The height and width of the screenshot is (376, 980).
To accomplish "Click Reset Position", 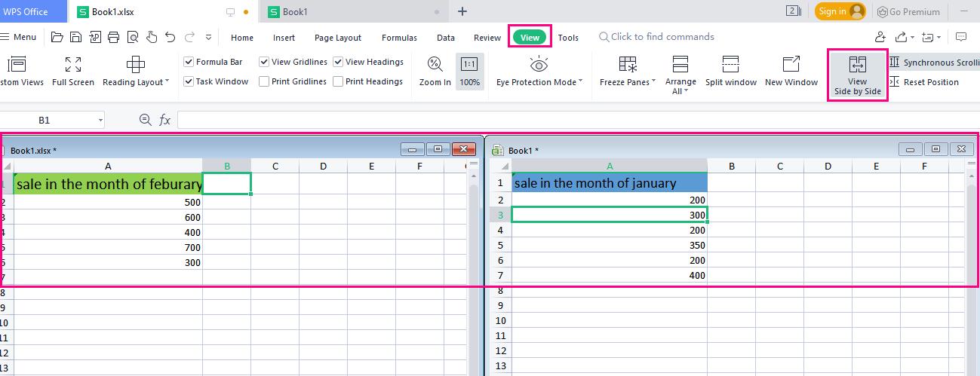I will (924, 82).
